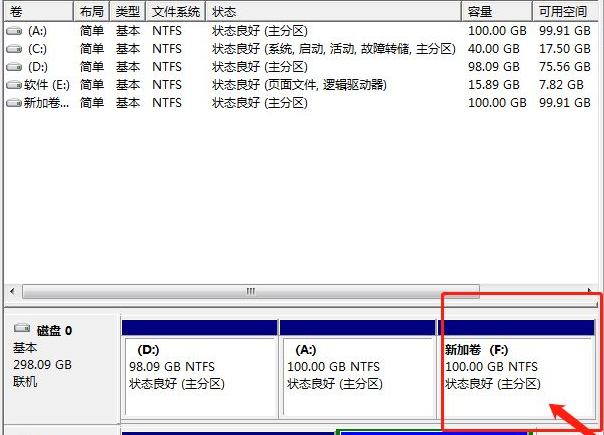The image size is (604, 435).
Task: Click the 文件系统 column header
Action: [176, 11]
